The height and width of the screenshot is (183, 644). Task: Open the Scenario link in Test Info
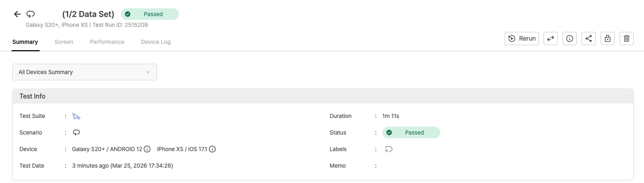pos(76,132)
